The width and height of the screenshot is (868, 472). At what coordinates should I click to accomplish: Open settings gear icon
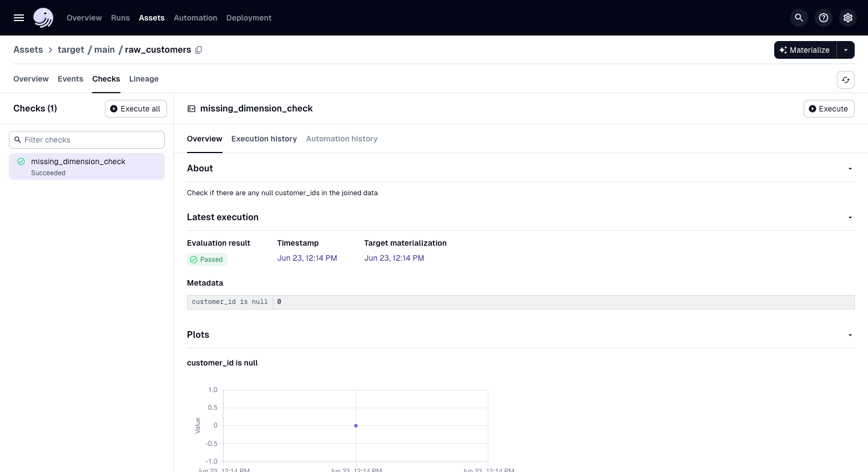848,18
